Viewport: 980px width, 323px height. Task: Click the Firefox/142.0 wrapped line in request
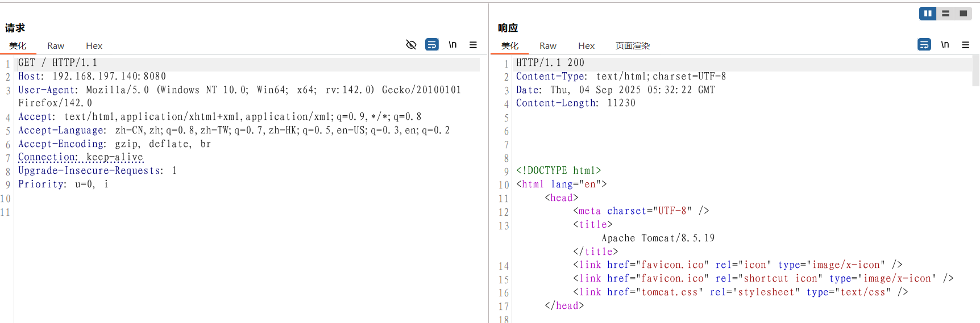coord(55,103)
